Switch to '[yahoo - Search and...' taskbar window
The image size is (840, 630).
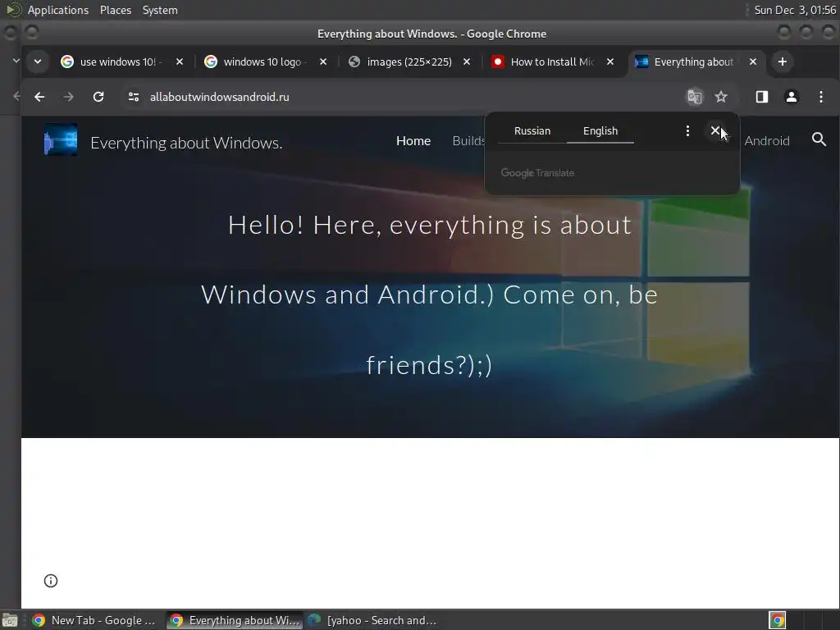click(373, 620)
